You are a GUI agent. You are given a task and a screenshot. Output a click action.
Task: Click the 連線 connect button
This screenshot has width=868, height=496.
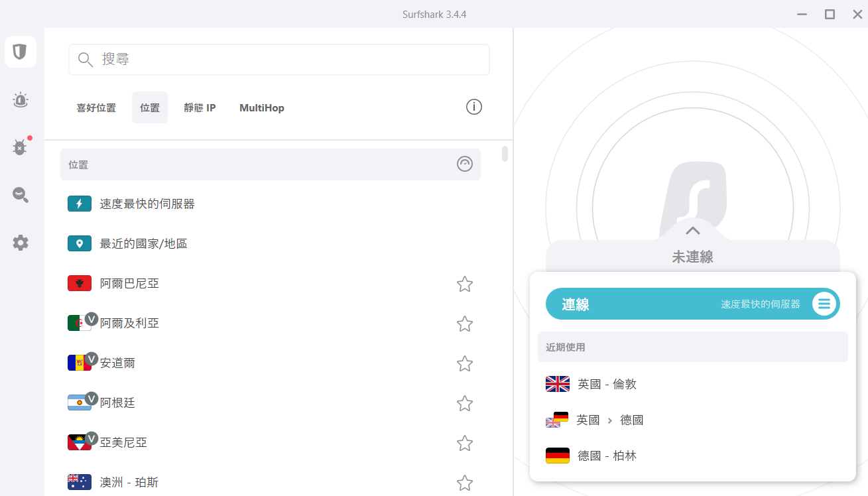[x=693, y=304]
